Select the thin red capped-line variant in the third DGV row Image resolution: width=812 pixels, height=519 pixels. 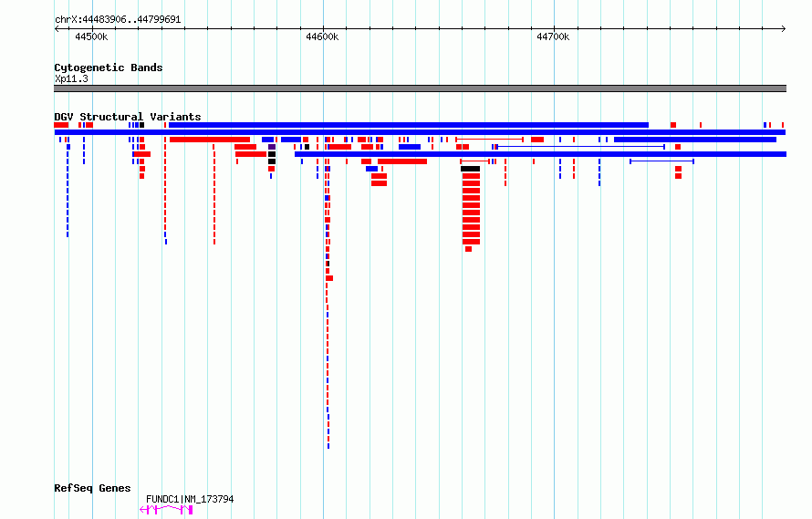489,140
